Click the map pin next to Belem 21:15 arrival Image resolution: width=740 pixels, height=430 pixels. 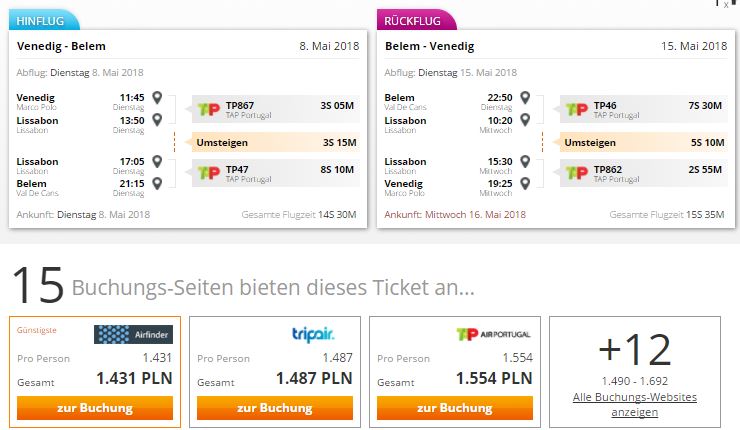pyautogui.click(x=157, y=183)
